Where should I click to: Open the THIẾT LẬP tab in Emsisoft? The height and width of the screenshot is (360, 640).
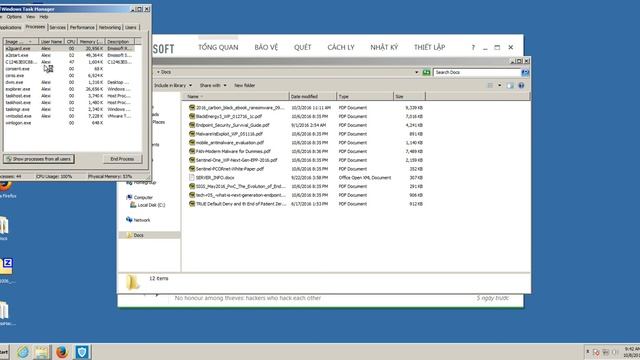point(429,47)
